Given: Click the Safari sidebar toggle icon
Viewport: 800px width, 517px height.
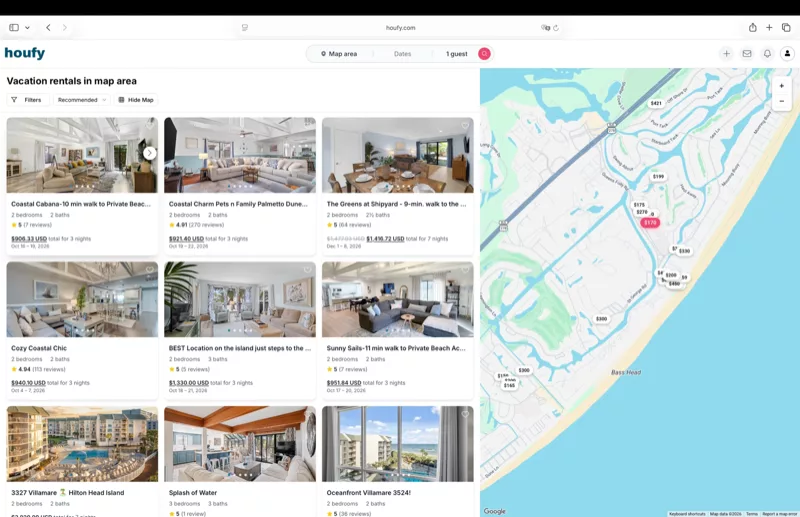Looking at the screenshot, I should (x=14, y=28).
